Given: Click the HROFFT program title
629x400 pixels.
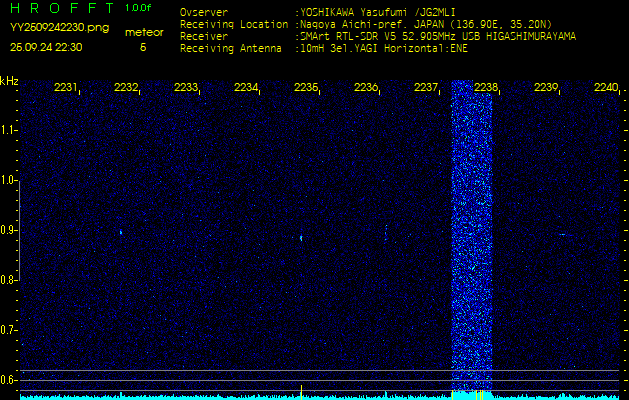Looking at the screenshot, I should (x=63, y=8).
